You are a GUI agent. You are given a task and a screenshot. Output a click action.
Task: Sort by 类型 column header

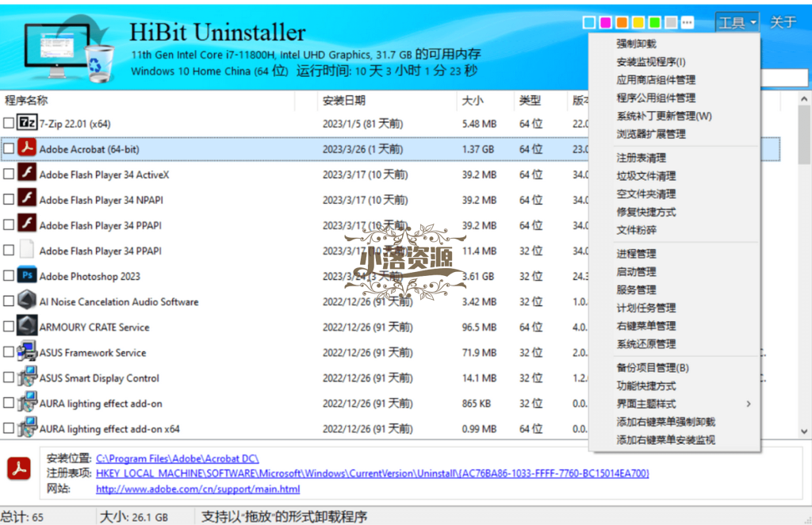541,101
